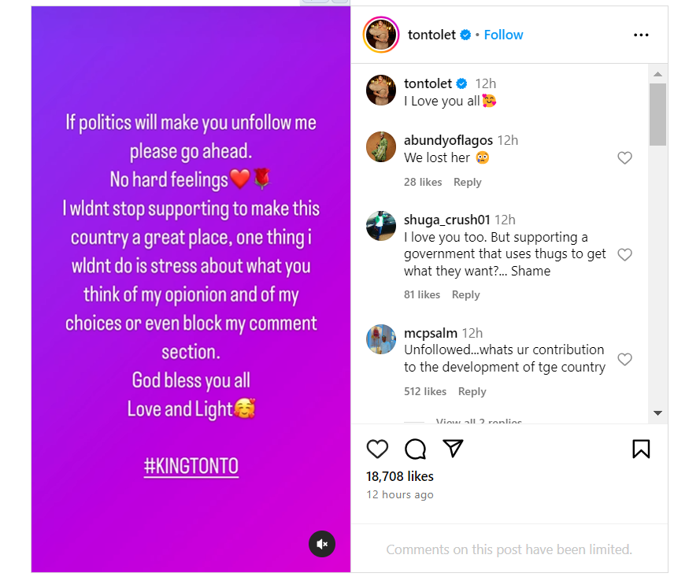This screenshot has height=588, width=700.
Task: Save post with bookmark icon
Action: pos(641,449)
